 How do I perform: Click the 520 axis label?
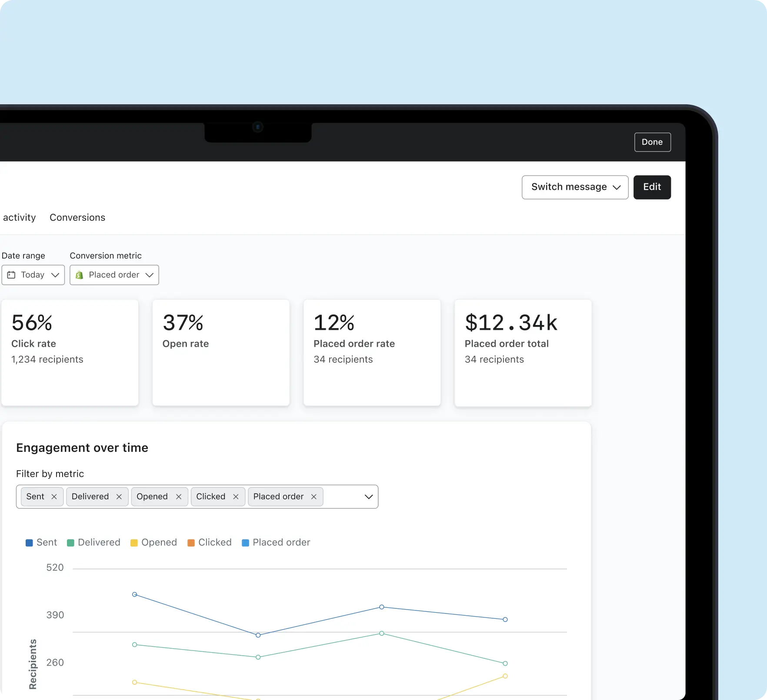pyautogui.click(x=55, y=567)
